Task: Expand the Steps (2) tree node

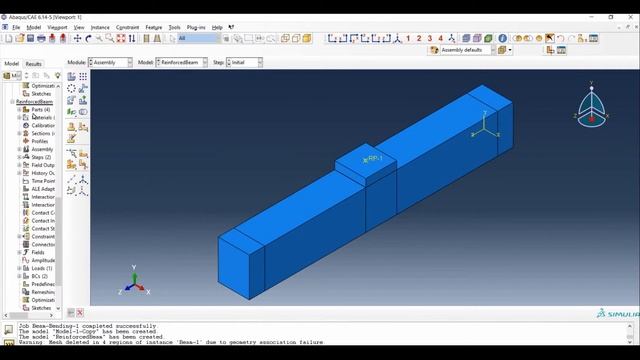Action: tap(19, 157)
